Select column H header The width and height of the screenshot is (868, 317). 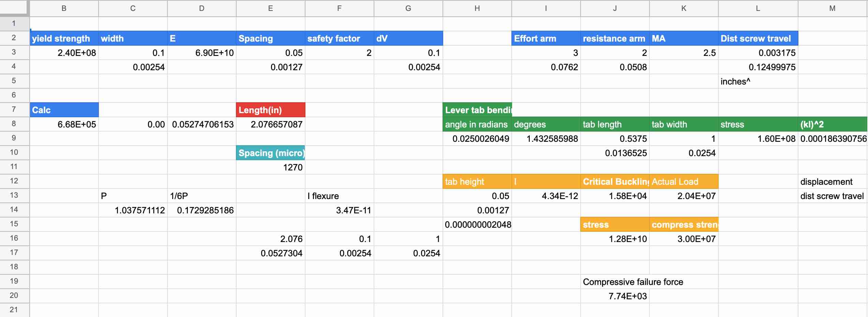pos(477,8)
